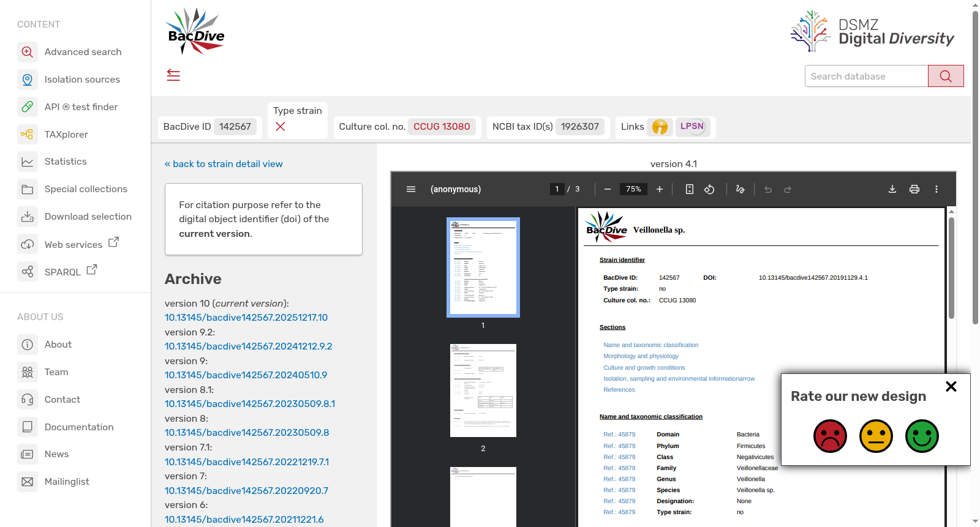The width and height of the screenshot is (980, 527).
Task: Open Special collections
Action: click(x=72, y=189)
